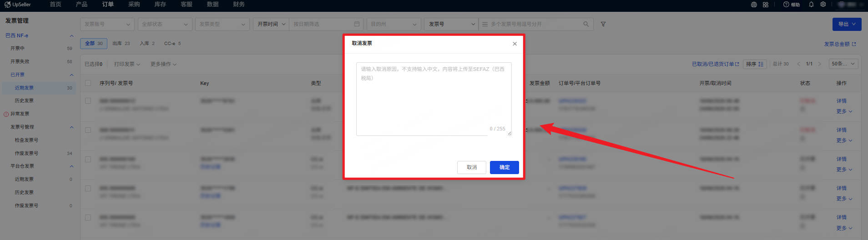Image resolution: width=868 pixels, height=240 pixels.
Task: Select 异常发票 in the sidebar
Action: coord(20,114)
